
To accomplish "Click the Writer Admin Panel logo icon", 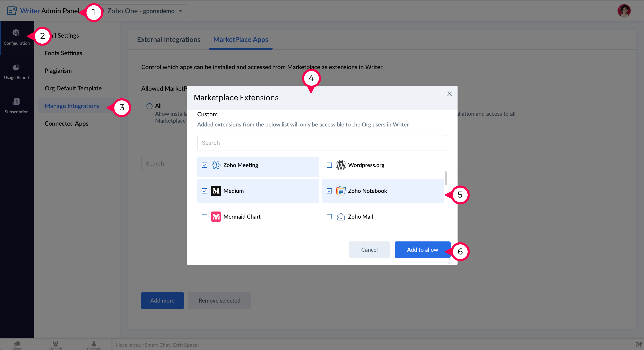I will click(x=12, y=11).
